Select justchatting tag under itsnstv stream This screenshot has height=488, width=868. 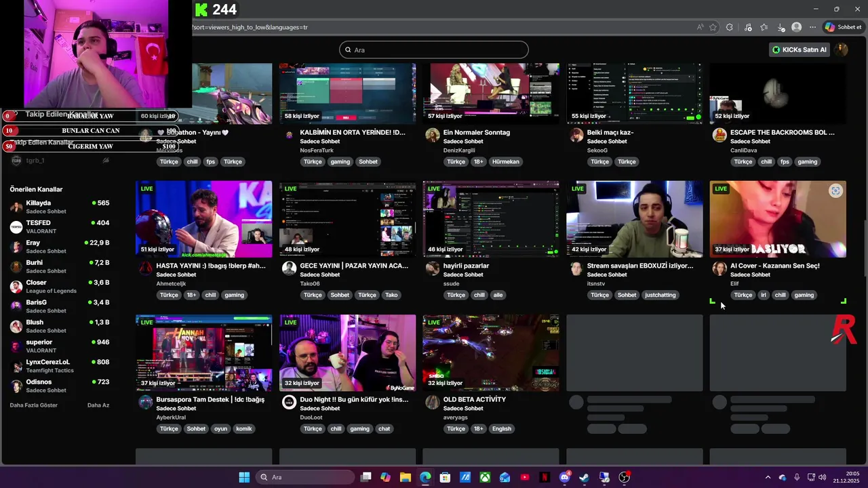point(660,295)
